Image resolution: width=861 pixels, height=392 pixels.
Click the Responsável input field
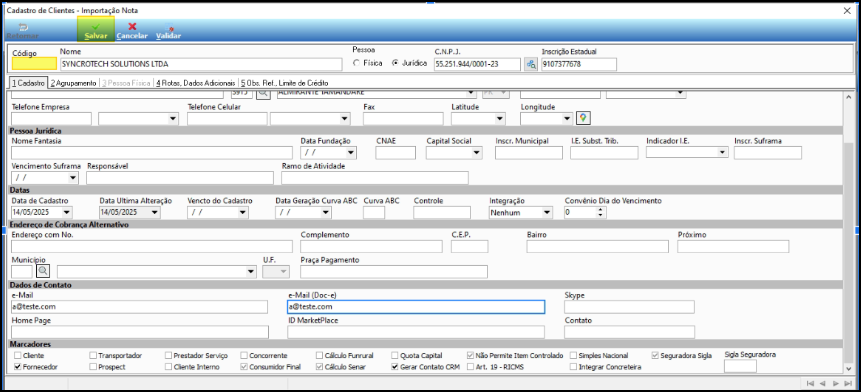pyautogui.click(x=180, y=178)
